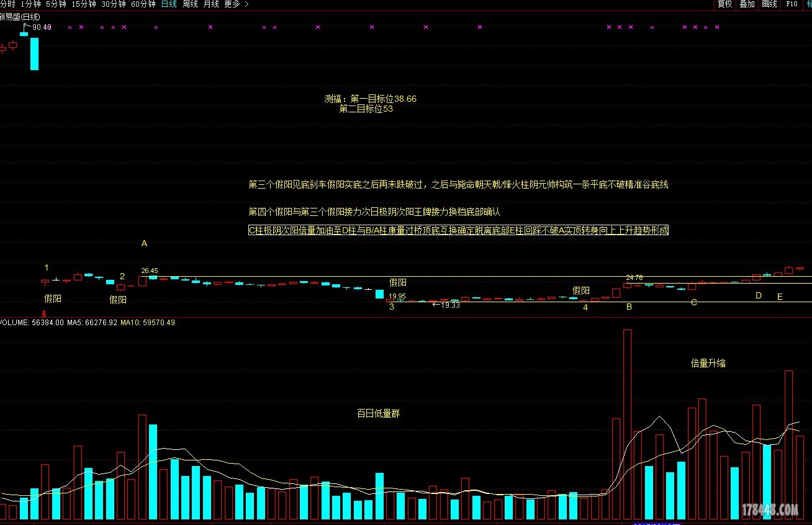Switch to the 日线 daily chart tab
This screenshot has height=525, width=812.
tap(169, 4)
